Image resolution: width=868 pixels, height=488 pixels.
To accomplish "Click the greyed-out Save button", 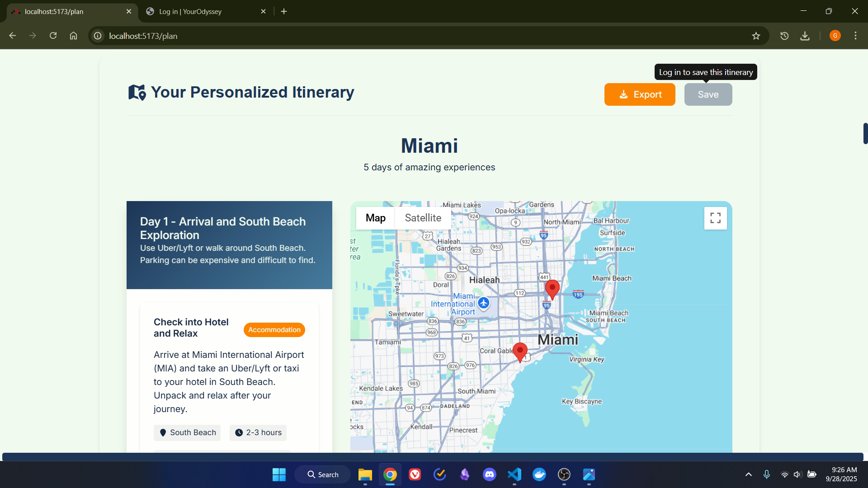I will click(x=708, y=94).
